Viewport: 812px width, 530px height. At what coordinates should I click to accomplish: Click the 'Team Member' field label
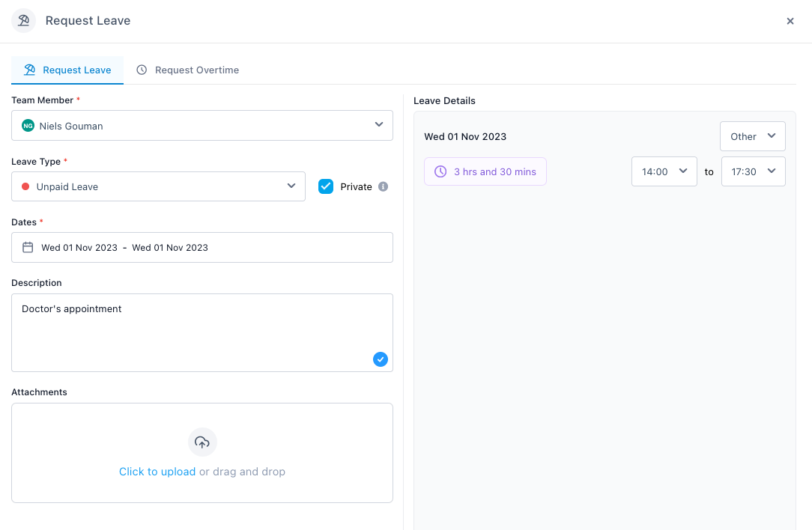pos(43,100)
